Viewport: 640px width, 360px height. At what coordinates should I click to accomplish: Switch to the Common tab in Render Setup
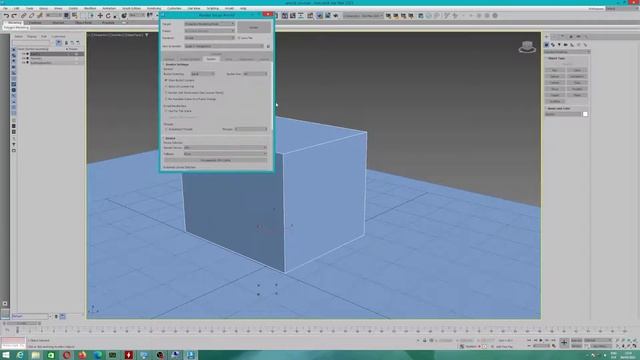(x=169, y=59)
